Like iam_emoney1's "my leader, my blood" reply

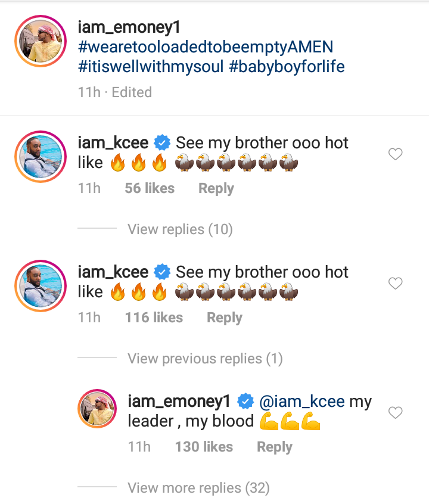[395, 412]
